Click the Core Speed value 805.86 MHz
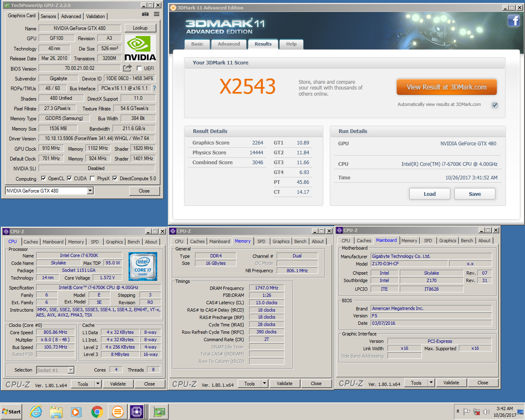525x420 pixels. (55, 332)
